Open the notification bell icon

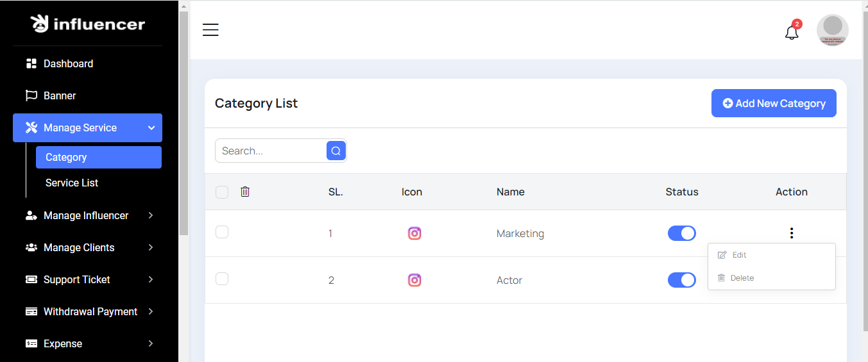(x=792, y=32)
